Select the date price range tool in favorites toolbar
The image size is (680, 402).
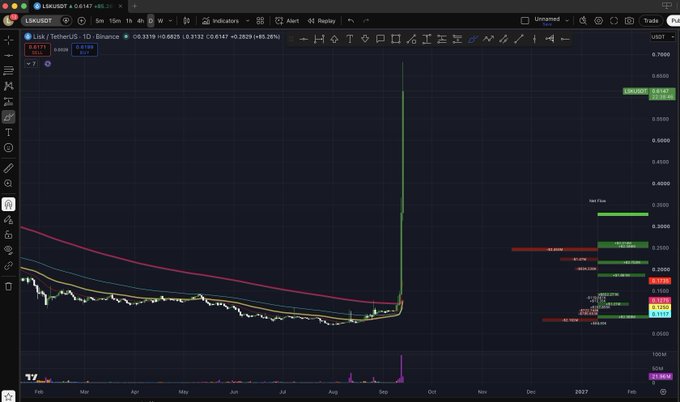pyautogui.click(x=319, y=39)
